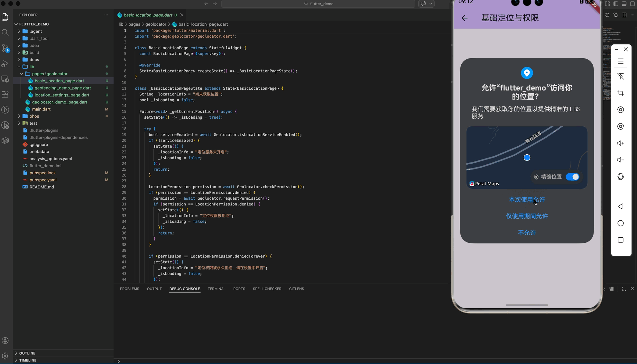
Task: Rotate the emulator screen clockwise
Action: point(621,126)
